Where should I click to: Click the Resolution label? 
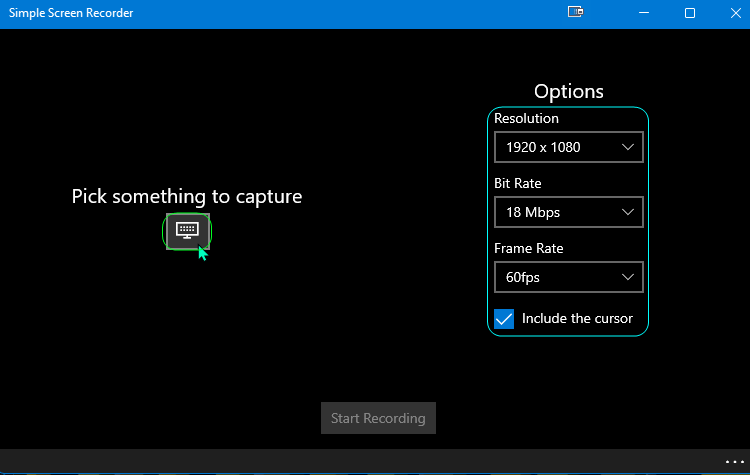click(x=526, y=118)
